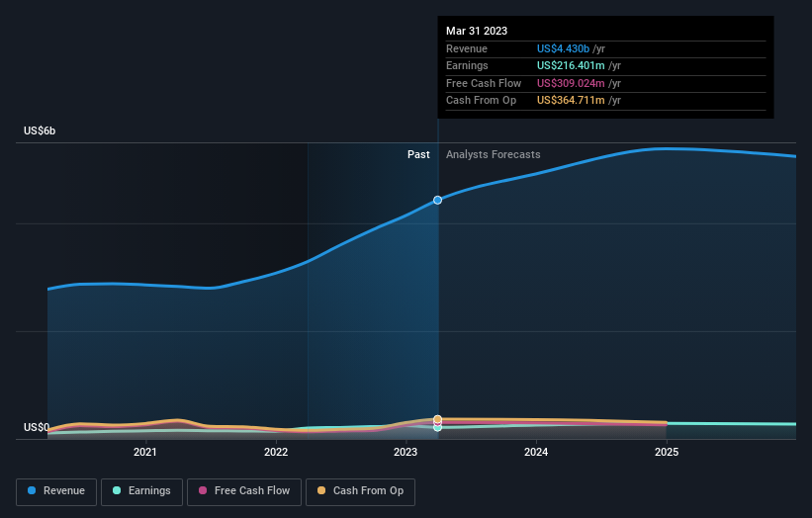Toggle the Revenue legend series
812x518 pixels.
click(56, 491)
